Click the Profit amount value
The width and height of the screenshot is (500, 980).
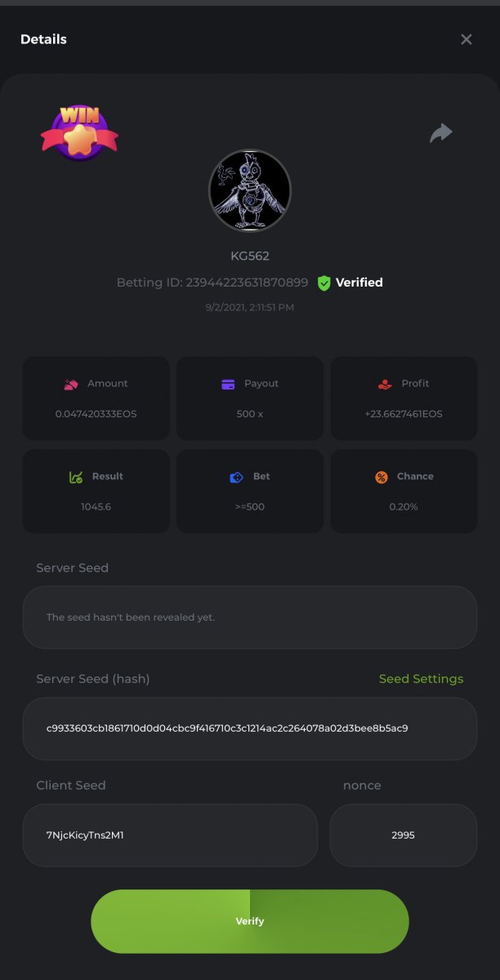pos(404,414)
